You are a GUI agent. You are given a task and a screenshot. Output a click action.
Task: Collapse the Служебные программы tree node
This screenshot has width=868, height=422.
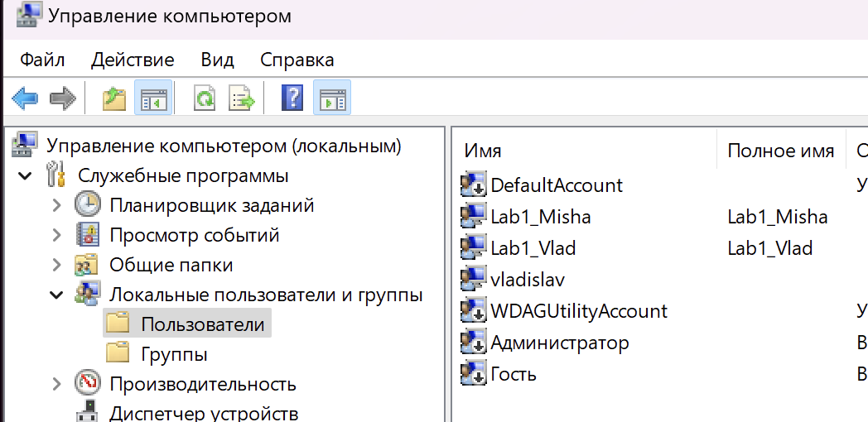[26, 176]
